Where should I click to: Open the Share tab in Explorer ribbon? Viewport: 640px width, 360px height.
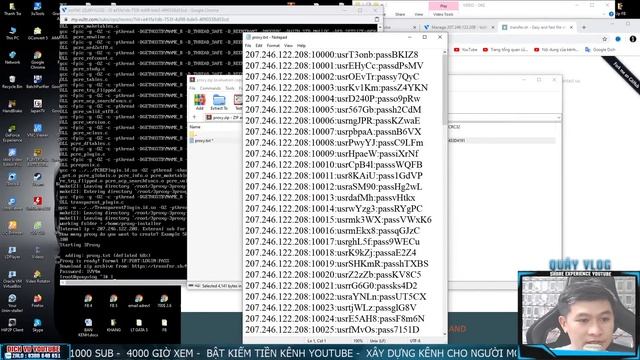400,14
